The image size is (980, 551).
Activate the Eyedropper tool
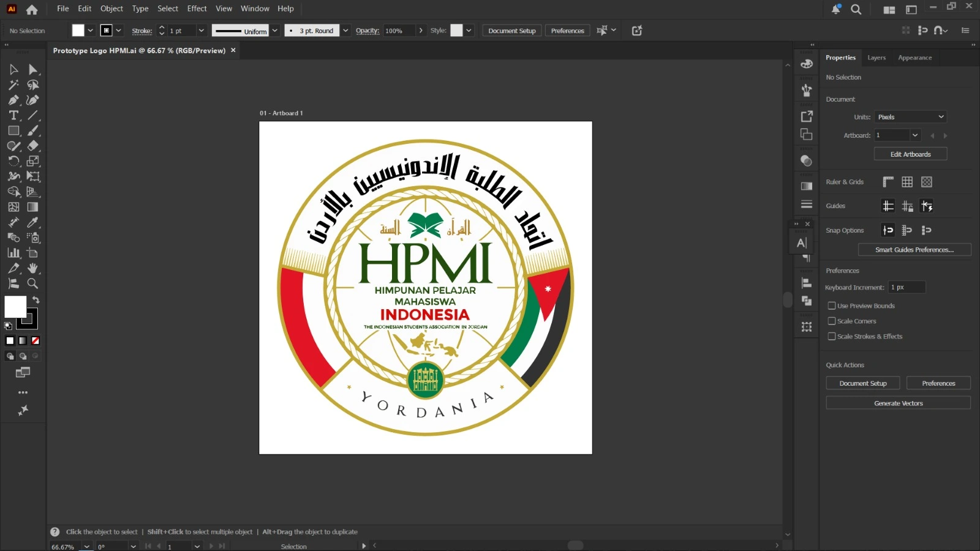tap(33, 222)
